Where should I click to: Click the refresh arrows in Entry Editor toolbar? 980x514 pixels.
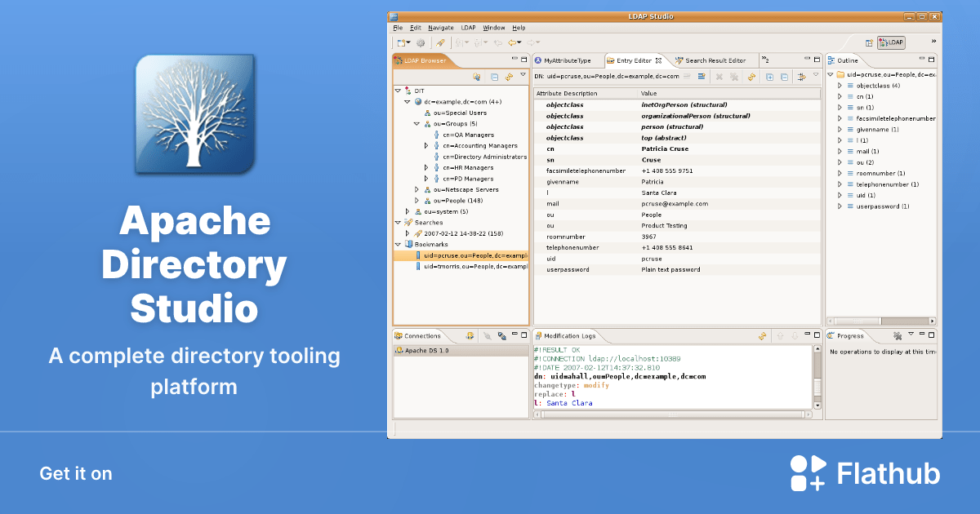click(x=751, y=76)
